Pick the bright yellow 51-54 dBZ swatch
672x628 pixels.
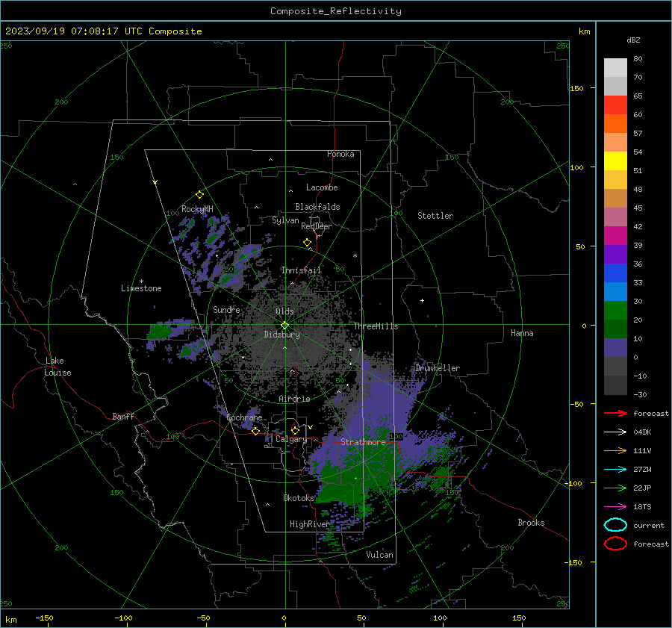pyautogui.click(x=615, y=161)
